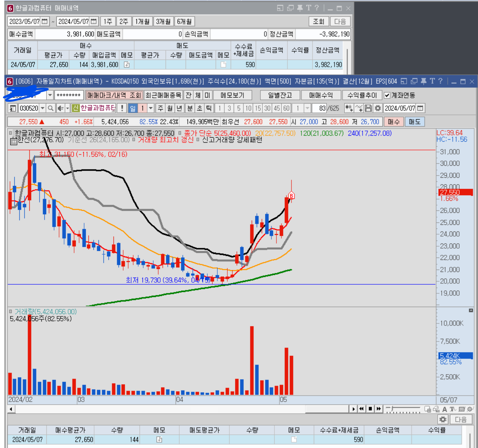Click the grid-table icon under chart legend
The width and height of the screenshot is (478, 448).
coord(14,142)
